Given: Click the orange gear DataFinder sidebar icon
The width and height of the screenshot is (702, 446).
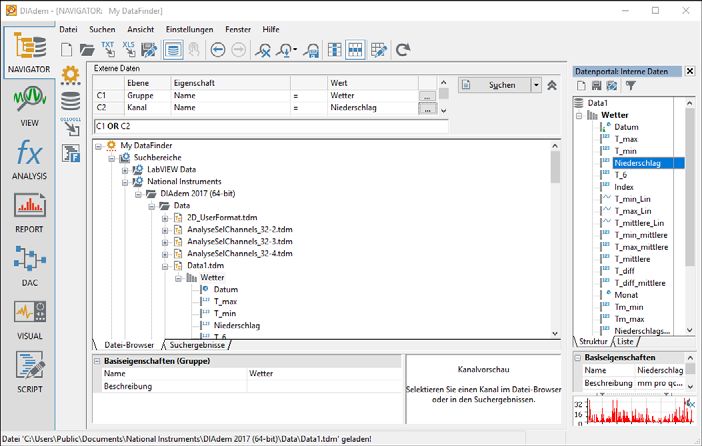Looking at the screenshot, I should [71, 75].
